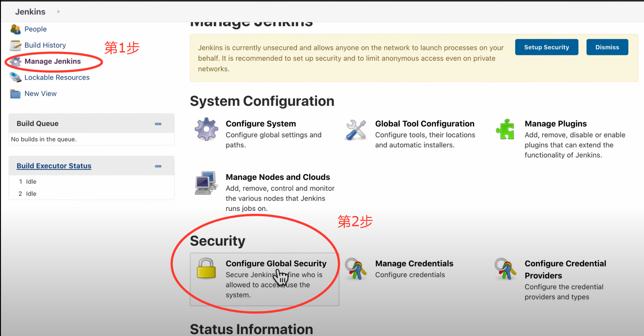Viewport: 644px width, 336px height.
Task: Open the Lockable Resources link
Action: (x=57, y=77)
